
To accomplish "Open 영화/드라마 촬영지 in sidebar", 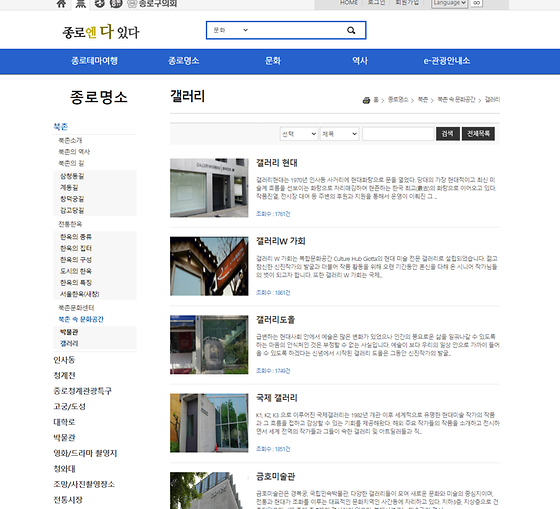I will (x=85, y=453).
